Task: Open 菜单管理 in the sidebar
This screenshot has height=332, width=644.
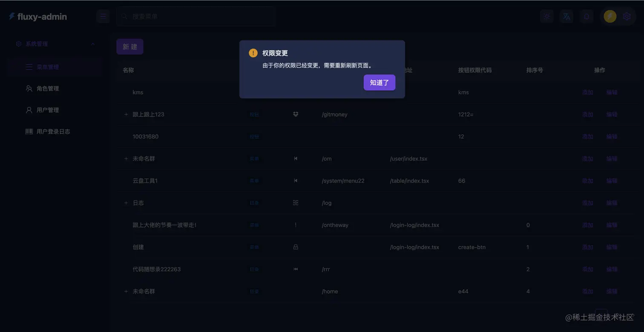Action: coord(55,67)
